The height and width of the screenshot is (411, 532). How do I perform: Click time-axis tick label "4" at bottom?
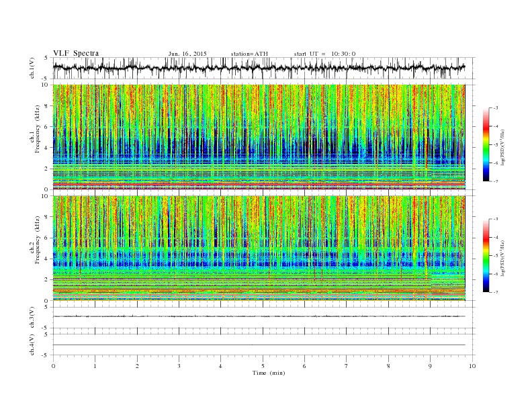220,366
